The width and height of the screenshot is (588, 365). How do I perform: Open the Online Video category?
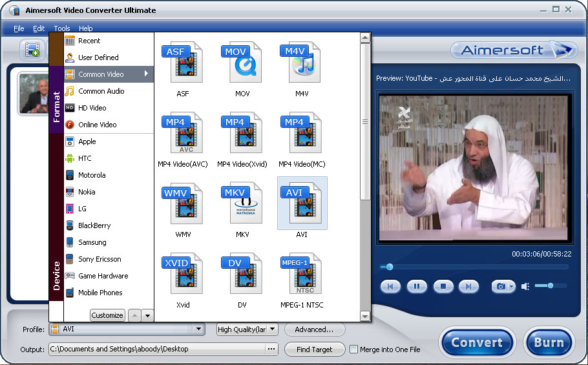[109, 125]
